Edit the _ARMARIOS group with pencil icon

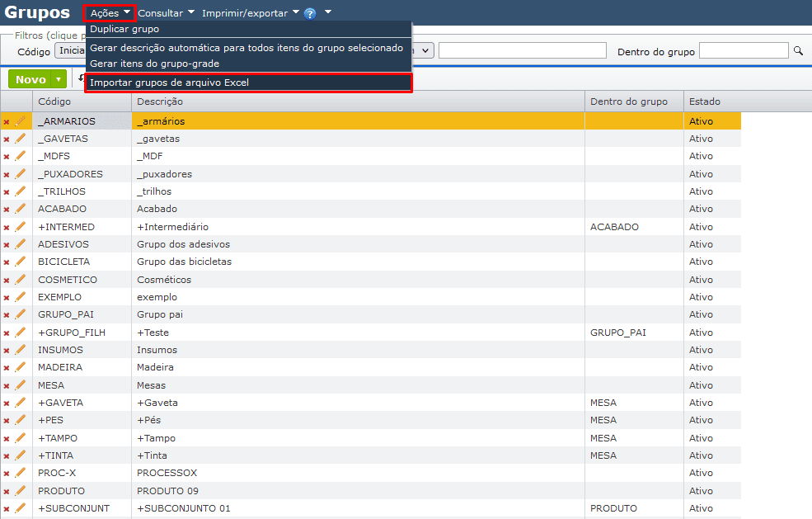(x=20, y=120)
